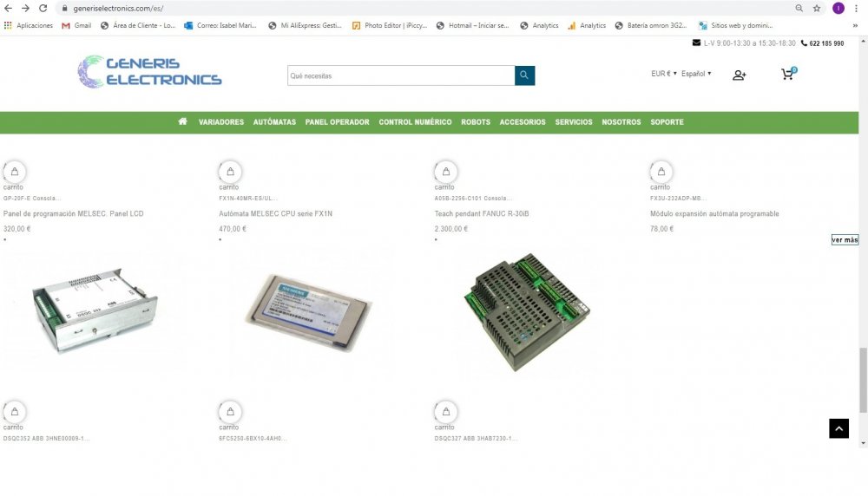Add GP-20F-E Consola to cart

pos(15,172)
